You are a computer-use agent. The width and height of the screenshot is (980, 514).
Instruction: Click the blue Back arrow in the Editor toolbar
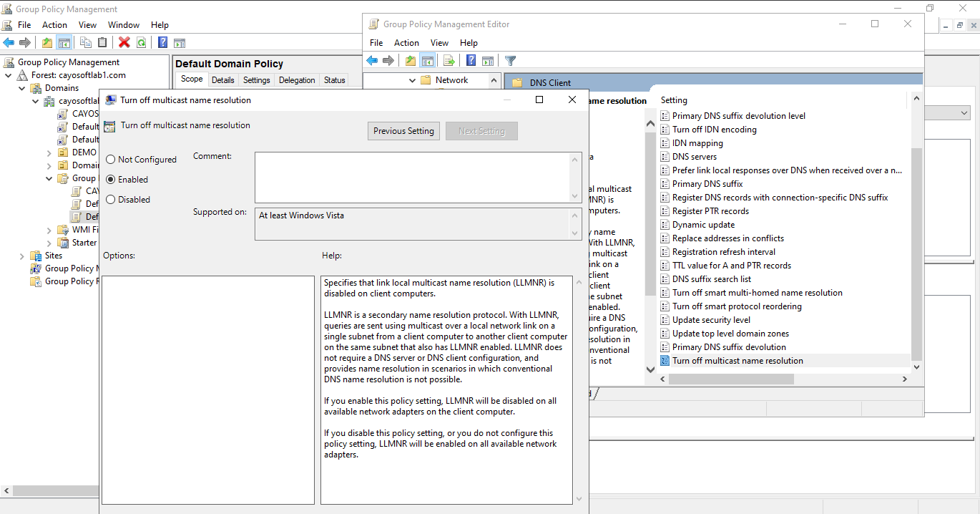point(372,61)
